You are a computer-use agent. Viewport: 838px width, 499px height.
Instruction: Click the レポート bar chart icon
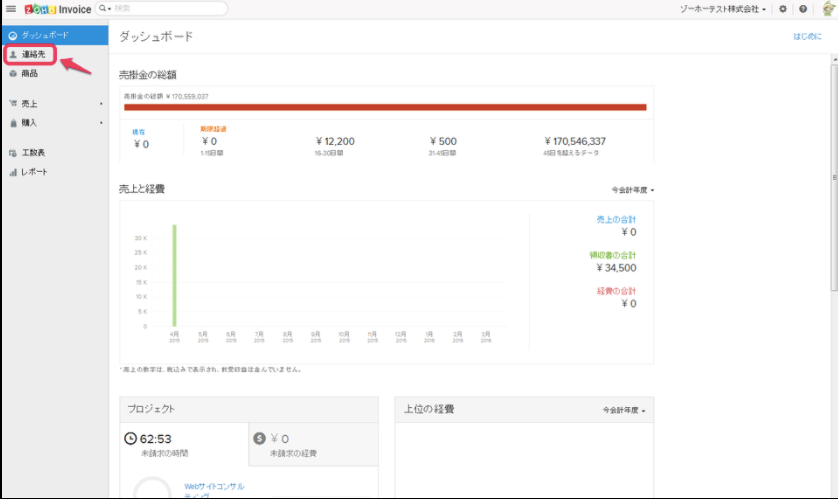pyautogui.click(x=13, y=172)
